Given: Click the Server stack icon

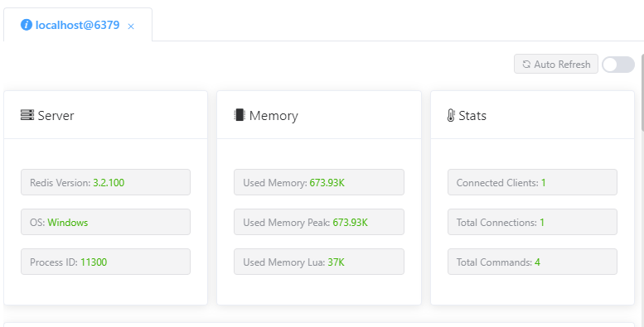Looking at the screenshot, I should (x=27, y=115).
